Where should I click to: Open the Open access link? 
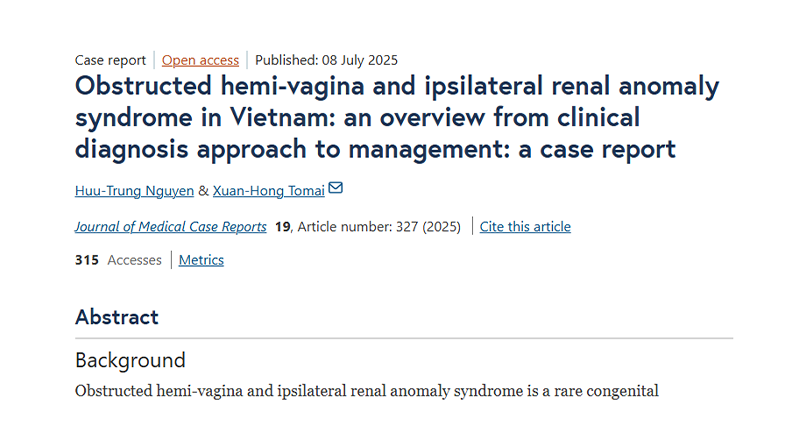(200, 60)
